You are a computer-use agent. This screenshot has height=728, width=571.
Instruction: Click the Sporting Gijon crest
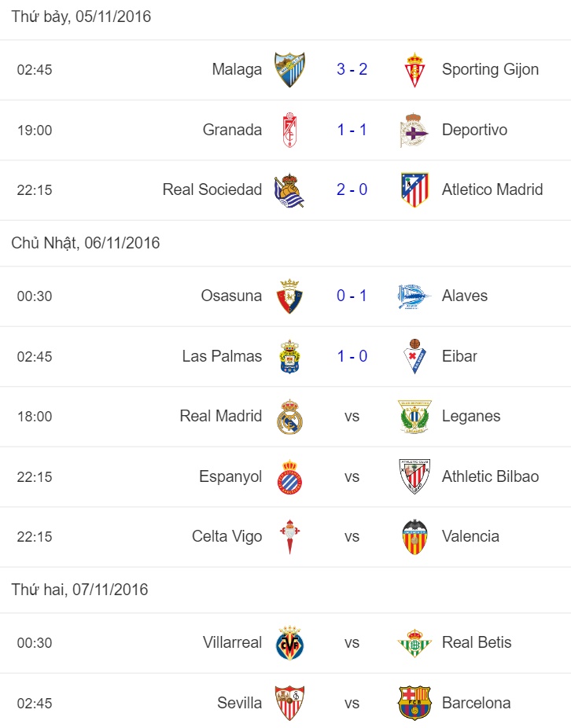point(414,70)
